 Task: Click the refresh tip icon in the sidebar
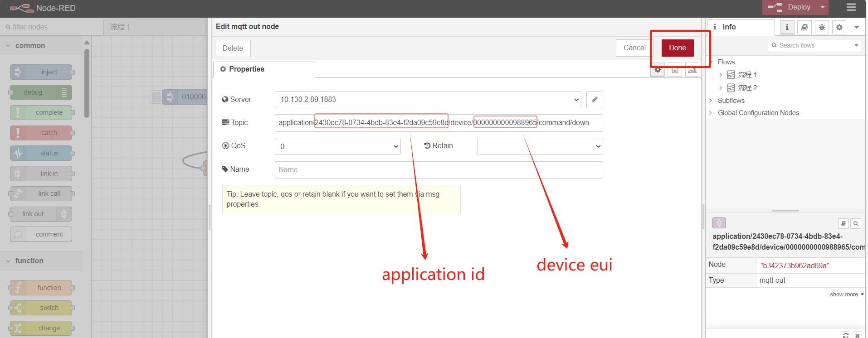pyautogui.click(x=845, y=335)
